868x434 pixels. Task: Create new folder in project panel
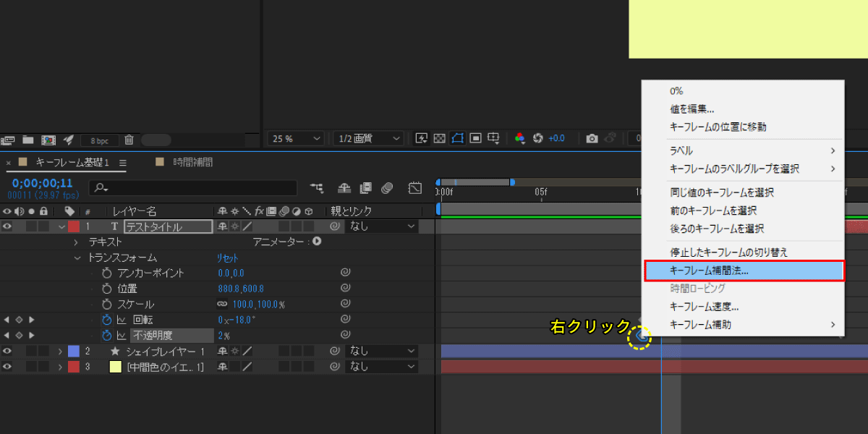pyautogui.click(x=28, y=140)
